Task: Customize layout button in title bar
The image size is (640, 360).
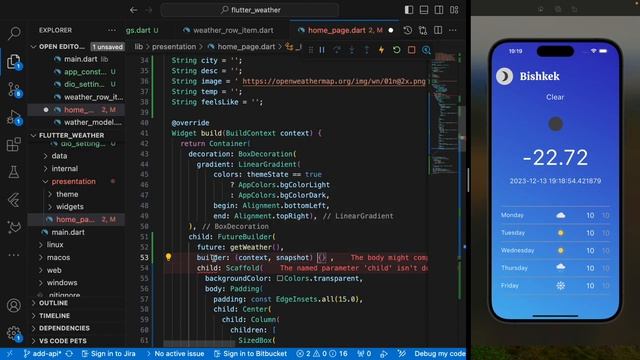Action: 454,10
